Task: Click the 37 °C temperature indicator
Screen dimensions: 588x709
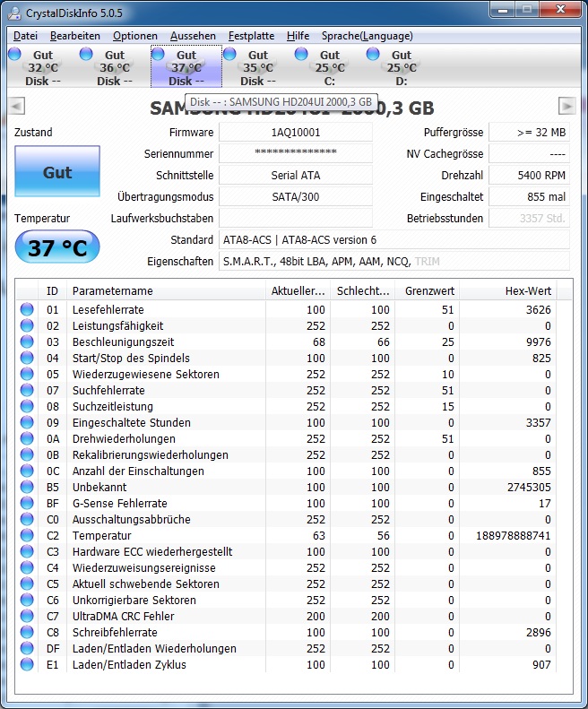Action: pos(57,247)
